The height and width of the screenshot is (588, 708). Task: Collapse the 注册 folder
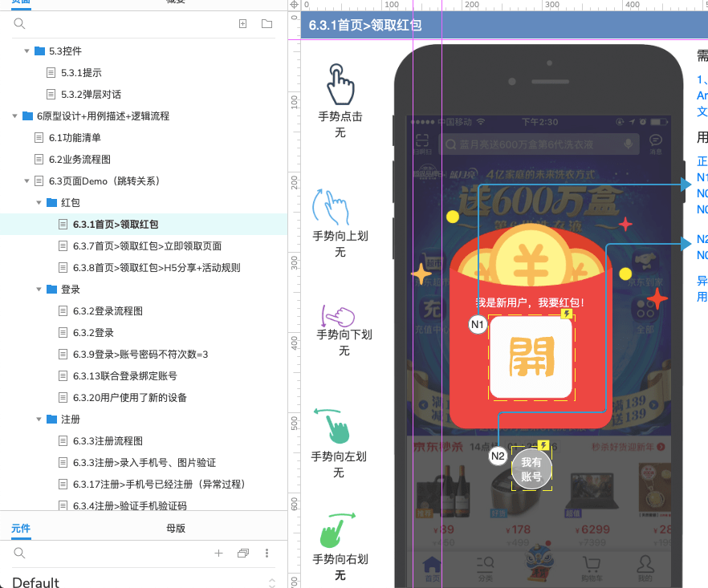click(39, 420)
